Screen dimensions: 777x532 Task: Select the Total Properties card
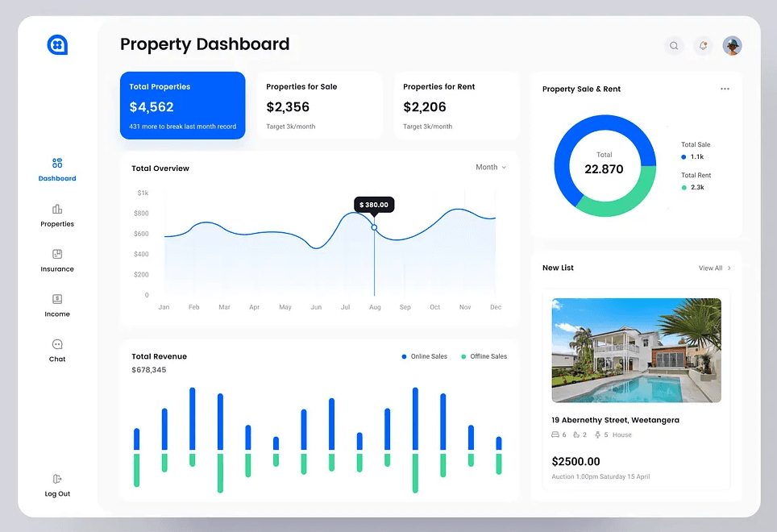coord(182,106)
